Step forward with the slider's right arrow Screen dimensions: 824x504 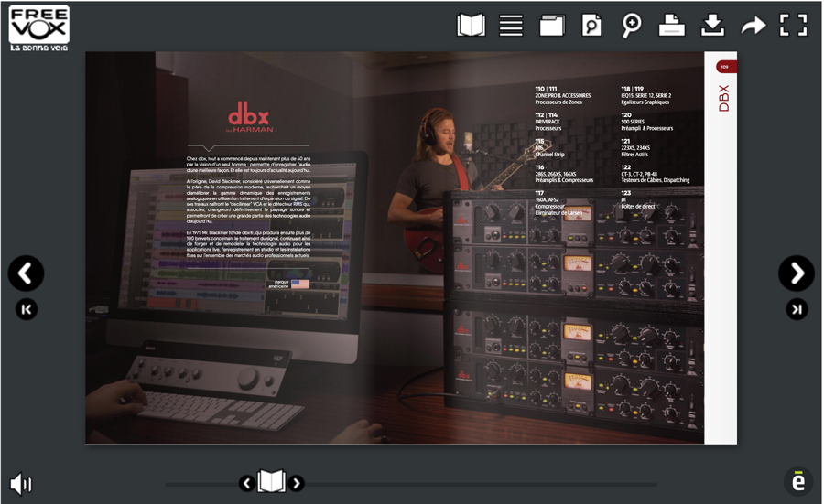[x=297, y=483]
